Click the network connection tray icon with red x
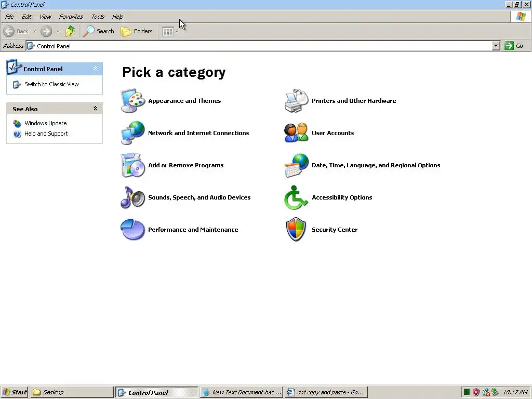This screenshot has width=532, height=399. pos(486,392)
